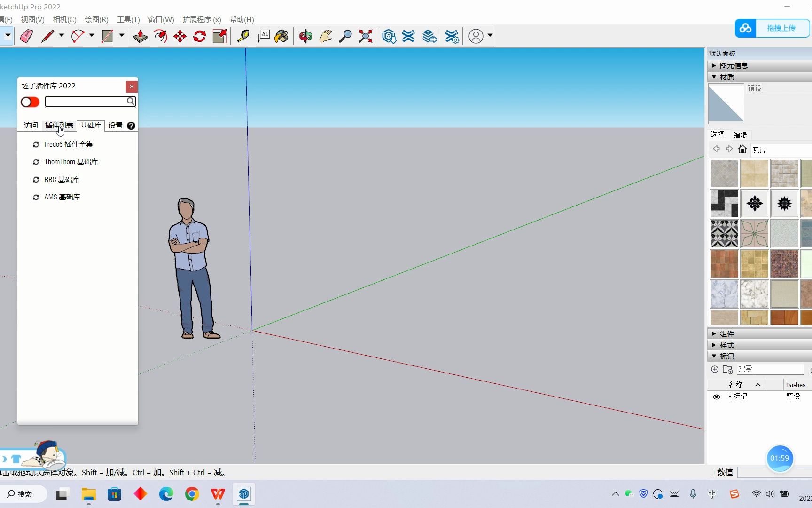Pick the black-white pinwheel tile material
Viewport: 812px width, 508px height.
(x=724, y=204)
